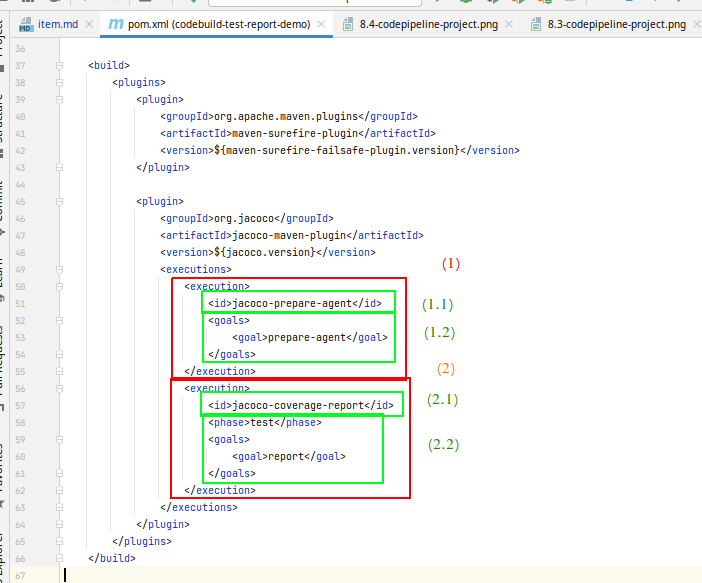702x583 pixels.
Task: Open the Commit tool window
Action: 8,200
